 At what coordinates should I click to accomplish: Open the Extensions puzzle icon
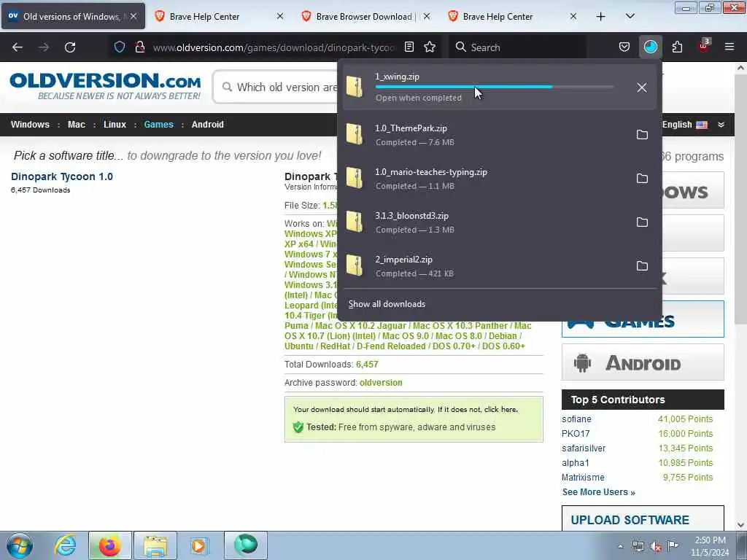tap(677, 47)
